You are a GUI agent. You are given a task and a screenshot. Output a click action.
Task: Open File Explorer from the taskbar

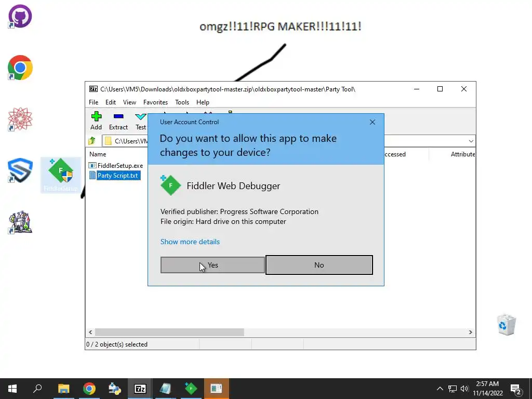pyautogui.click(x=63, y=389)
